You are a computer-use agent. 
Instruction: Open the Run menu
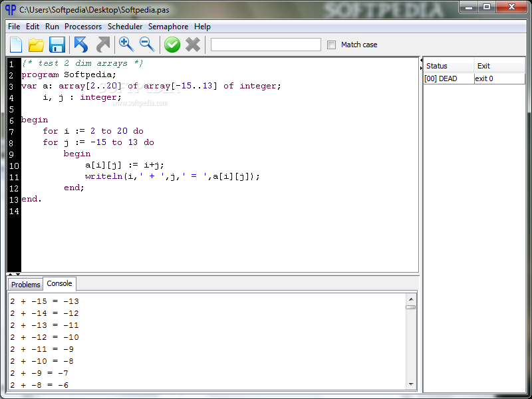pyautogui.click(x=52, y=27)
